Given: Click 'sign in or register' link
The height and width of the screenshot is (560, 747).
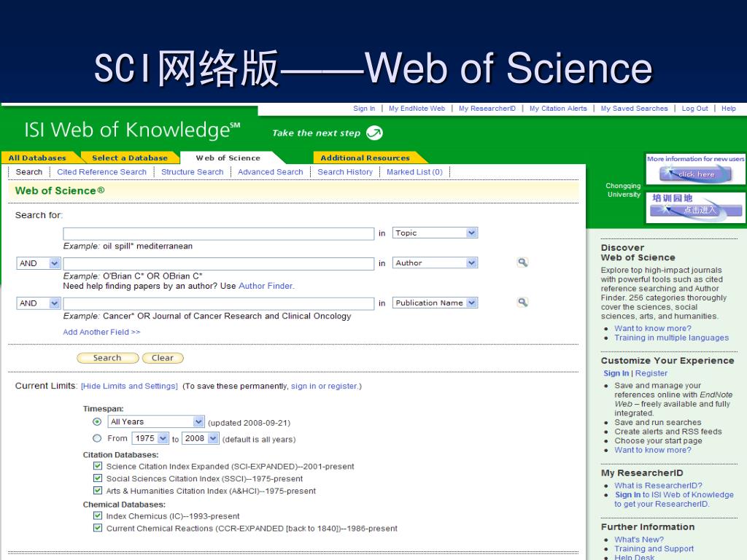Looking at the screenshot, I should coord(325,386).
